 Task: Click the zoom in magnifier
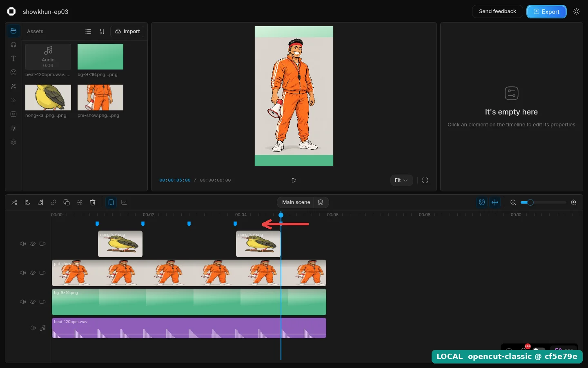[x=574, y=202]
